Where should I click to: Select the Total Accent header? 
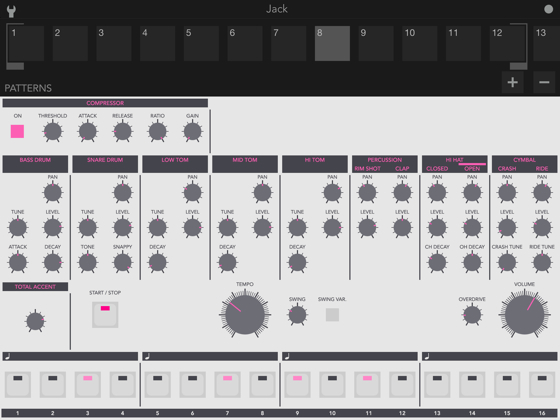click(35, 286)
